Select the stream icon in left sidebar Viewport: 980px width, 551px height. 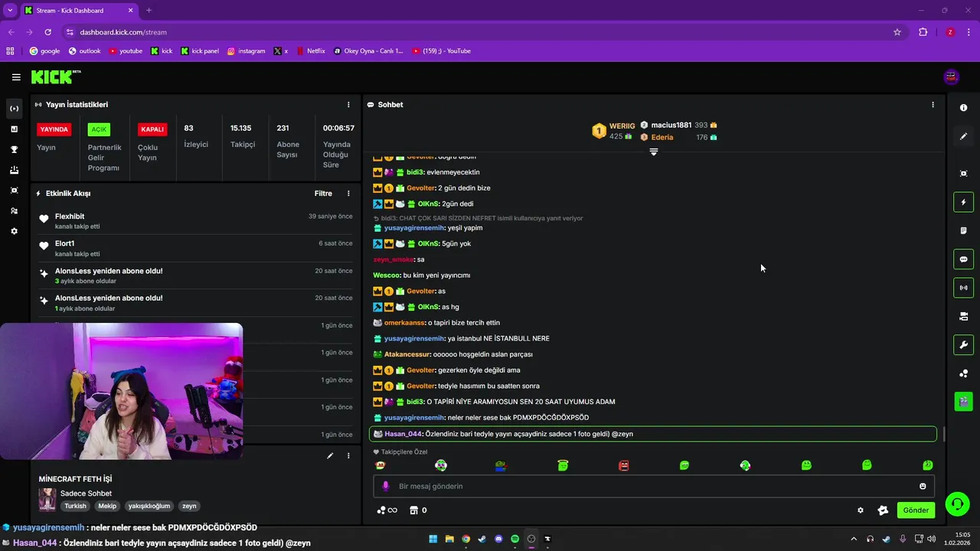14,109
